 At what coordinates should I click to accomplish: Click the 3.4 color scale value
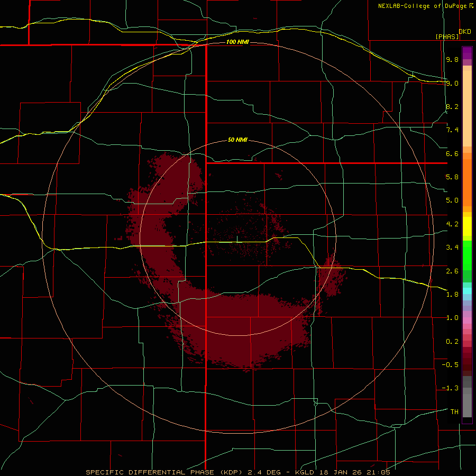[452, 248]
